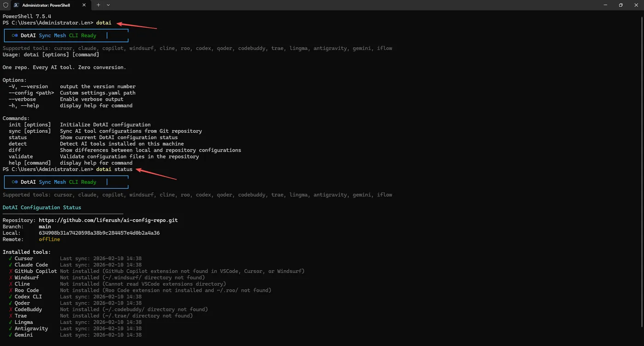
Task: Click the DotAI Configuration Status heading
Action: [x=42, y=208]
